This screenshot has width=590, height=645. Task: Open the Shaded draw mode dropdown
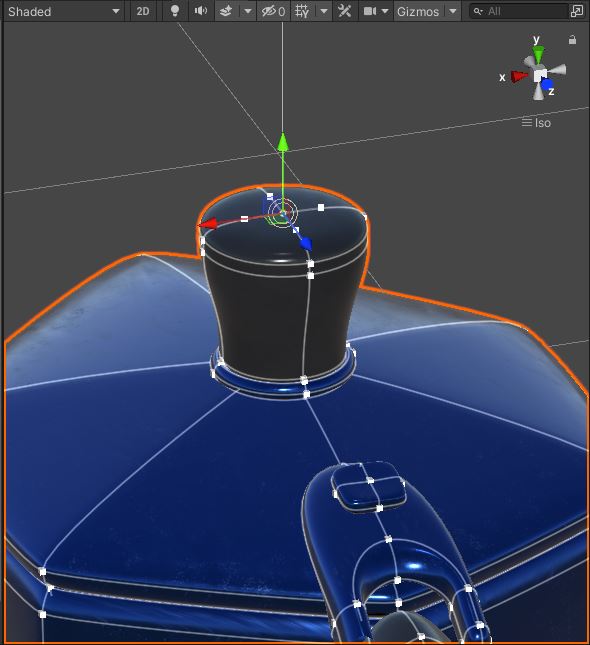64,11
